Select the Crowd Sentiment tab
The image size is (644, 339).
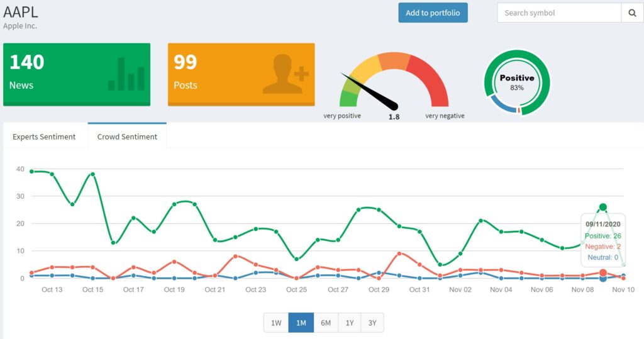(x=127, y=136)
